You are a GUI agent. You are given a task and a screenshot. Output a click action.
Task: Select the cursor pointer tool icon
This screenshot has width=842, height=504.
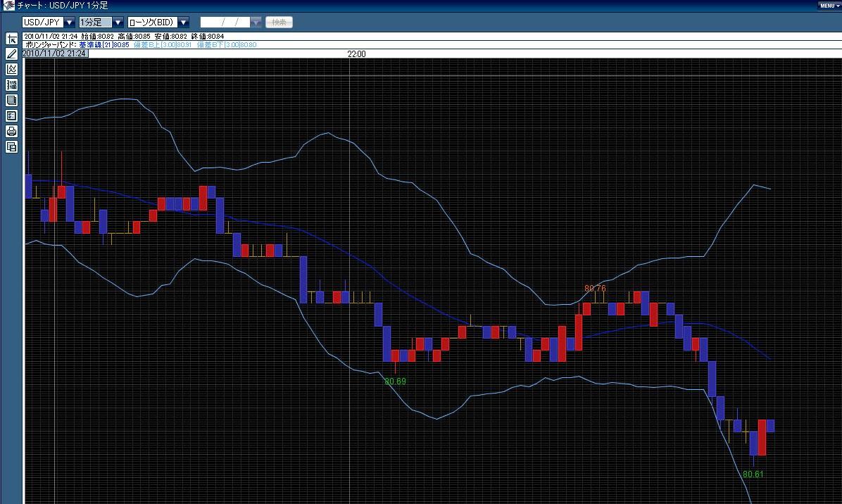point(11,39)
